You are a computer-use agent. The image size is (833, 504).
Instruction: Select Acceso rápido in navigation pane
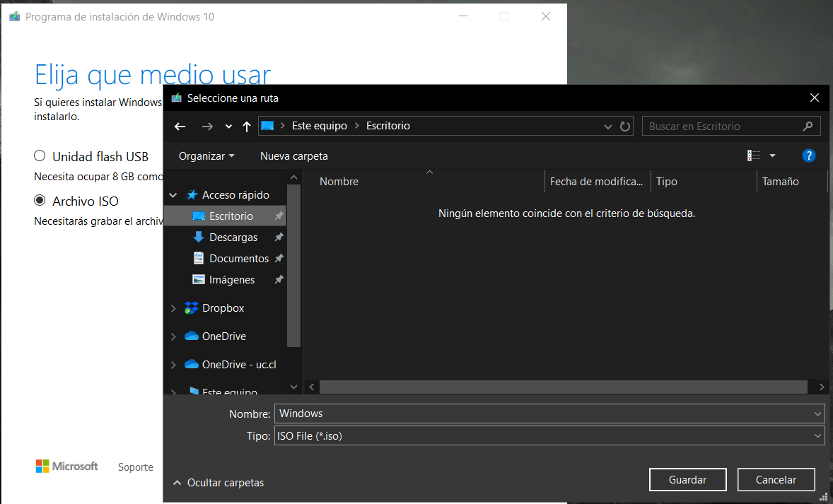pos(235,195)
